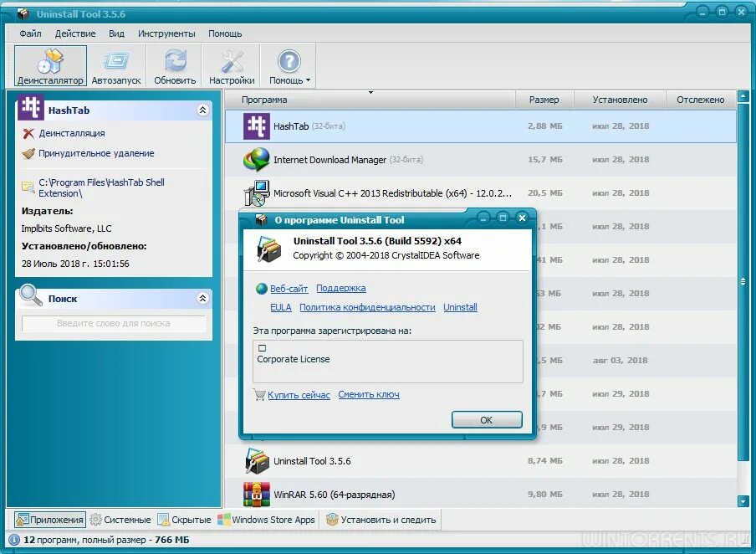This screenshot has height=554, width=756.
Task: Click the search field Введите слово для поиска
Action: point(114,323)
